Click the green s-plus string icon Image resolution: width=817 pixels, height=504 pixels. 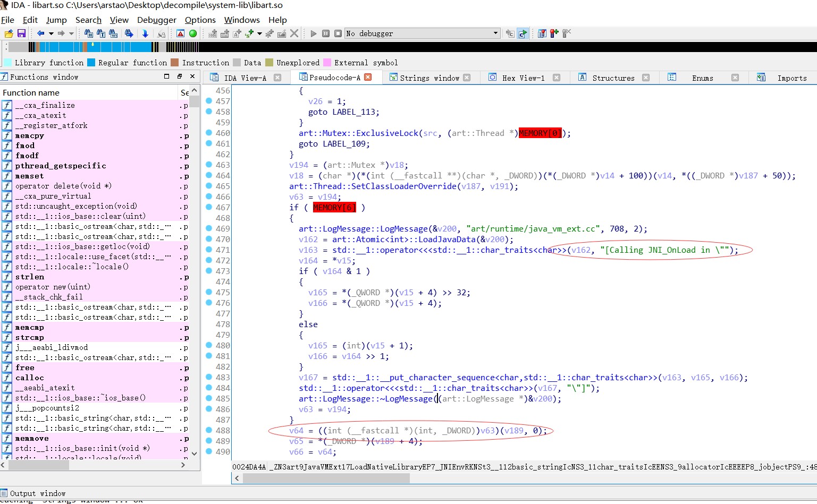(249, 33)
